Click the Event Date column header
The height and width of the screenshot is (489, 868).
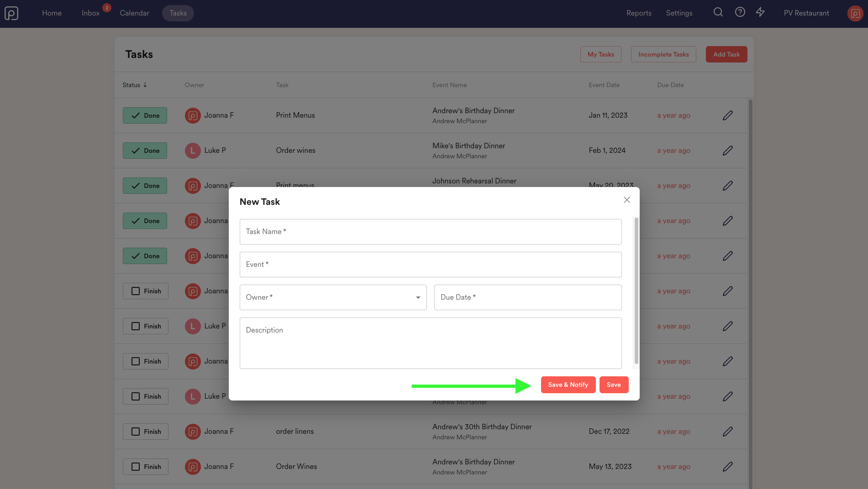tap(604, 85)
